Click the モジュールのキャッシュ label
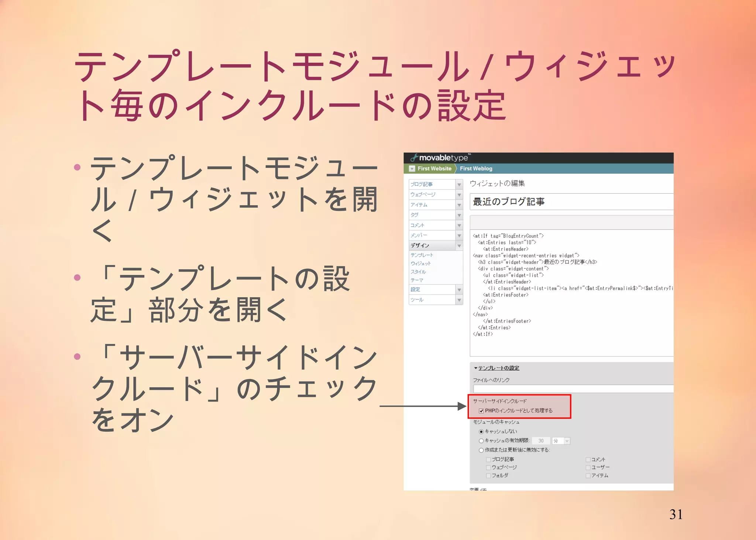Image resolution: width=756 pixels, height=540 pixels. 496,422
